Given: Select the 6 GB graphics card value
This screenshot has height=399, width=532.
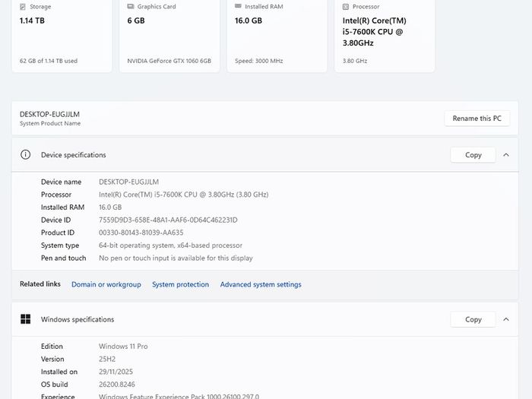Looking at the screenshot, I should point(136,21).
